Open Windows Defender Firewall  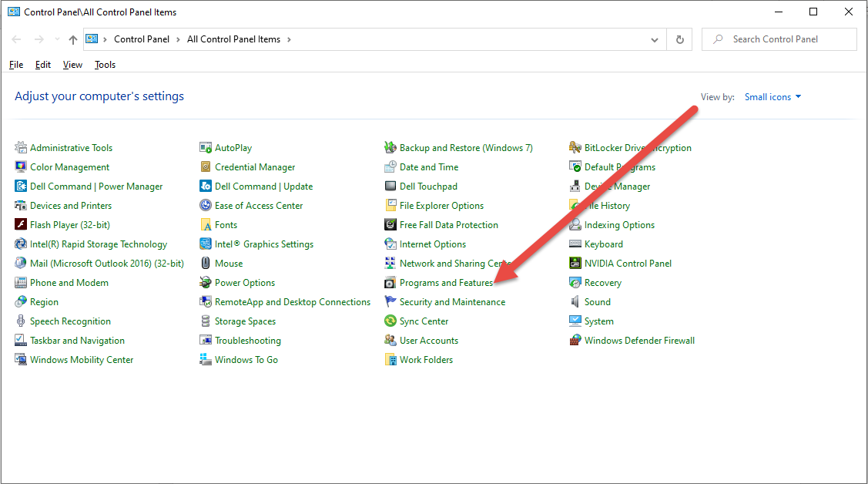coord(639,340)
